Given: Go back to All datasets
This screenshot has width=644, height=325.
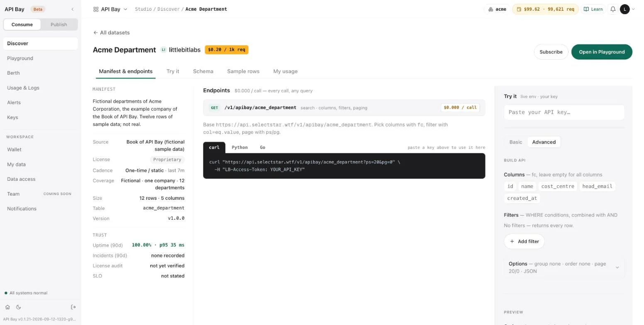Looking at the screenshot, I should pyautogui.click(x=111, y=33).
